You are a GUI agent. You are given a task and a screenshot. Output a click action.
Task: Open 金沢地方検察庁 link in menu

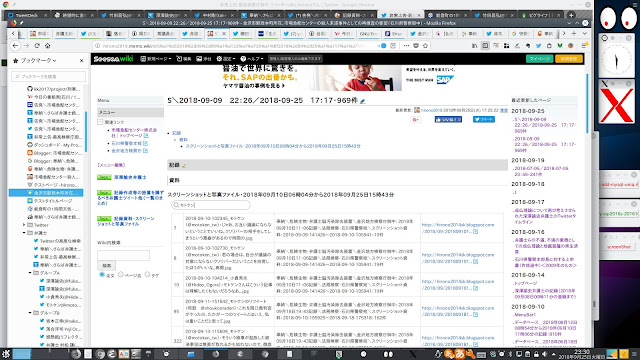click(127, 151)
